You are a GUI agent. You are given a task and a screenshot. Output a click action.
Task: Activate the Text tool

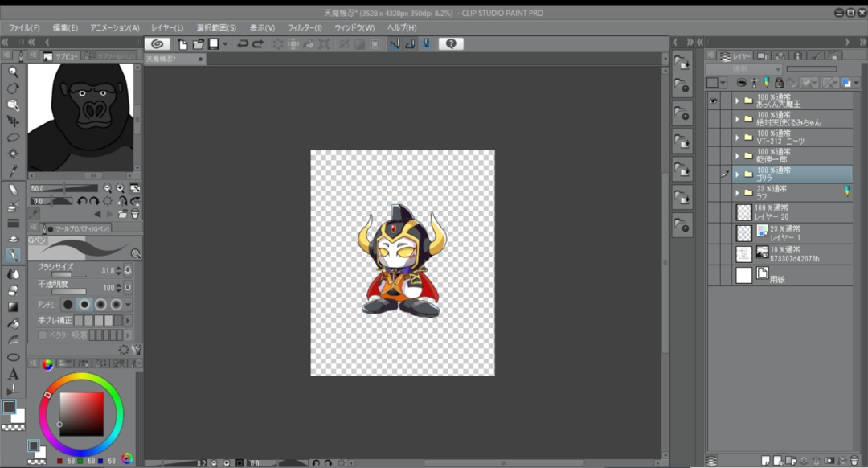(x=13, y=374)
